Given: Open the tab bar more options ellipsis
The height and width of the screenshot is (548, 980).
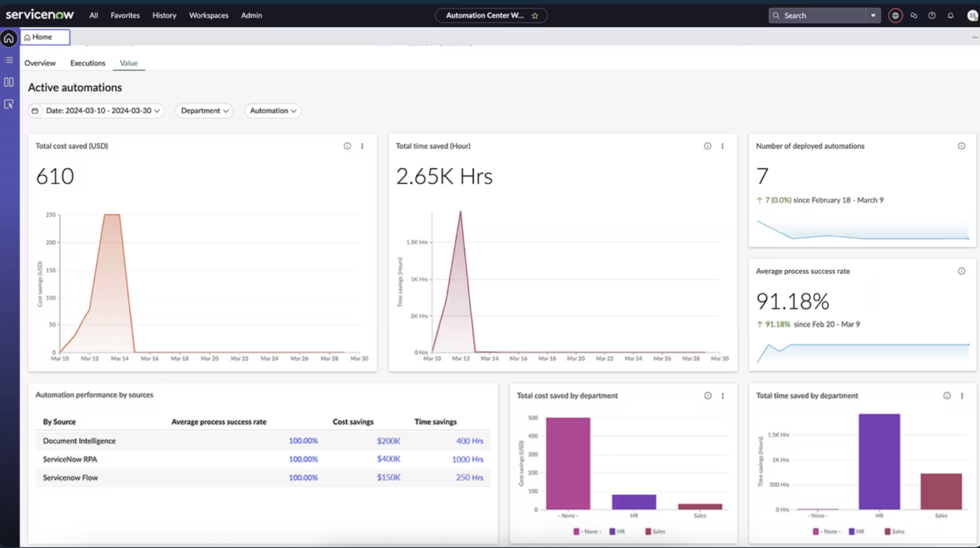Looking at the screenshot, I should pos(975,37).
